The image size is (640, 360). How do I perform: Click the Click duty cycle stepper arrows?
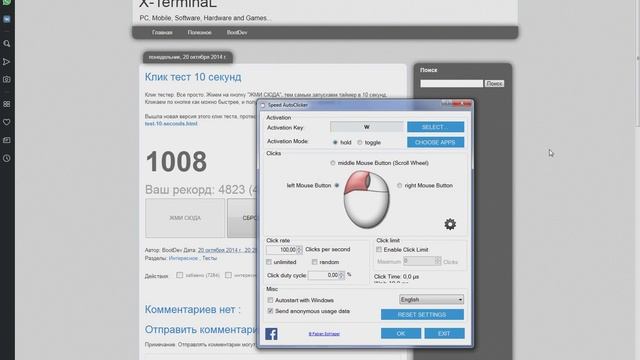click(342, 275)
